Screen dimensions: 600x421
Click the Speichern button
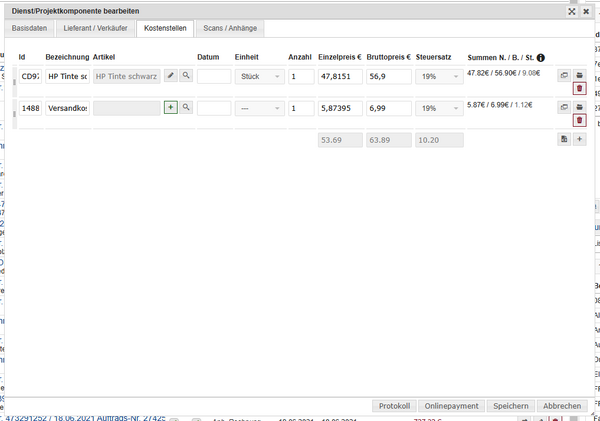click(510, 406)
